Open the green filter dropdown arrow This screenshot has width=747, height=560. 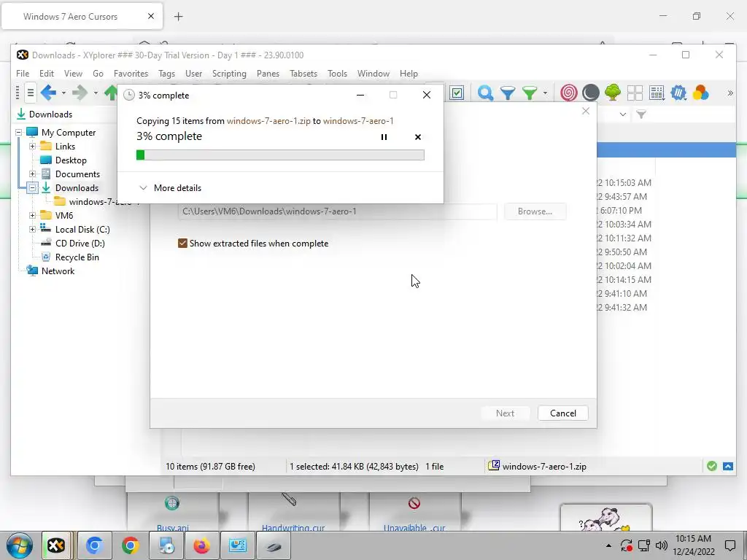(x=545, y=93)
